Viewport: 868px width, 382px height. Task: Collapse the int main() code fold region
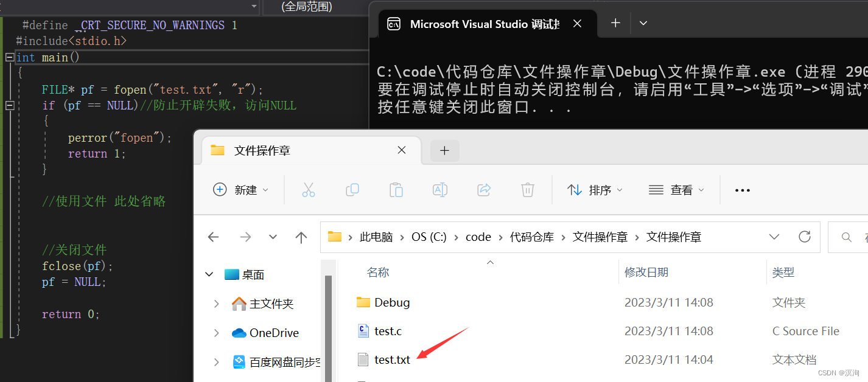pos(9,57)
